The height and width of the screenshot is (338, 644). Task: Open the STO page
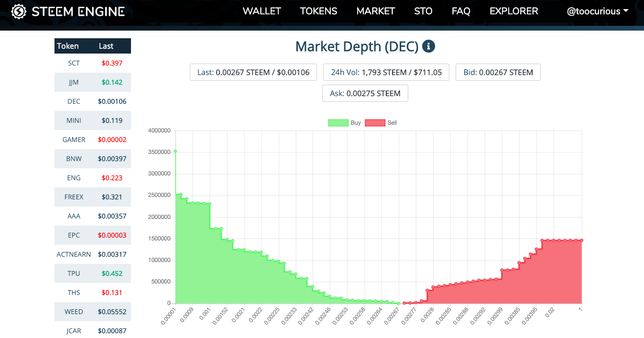pos(423,11)
